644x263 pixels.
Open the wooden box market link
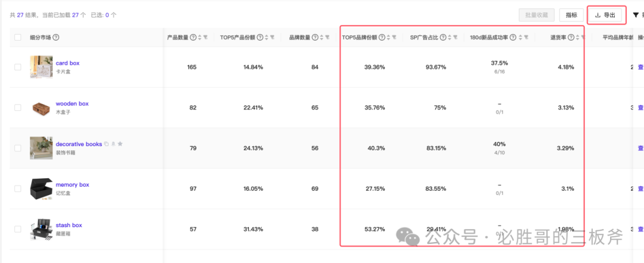click(72, 104)
